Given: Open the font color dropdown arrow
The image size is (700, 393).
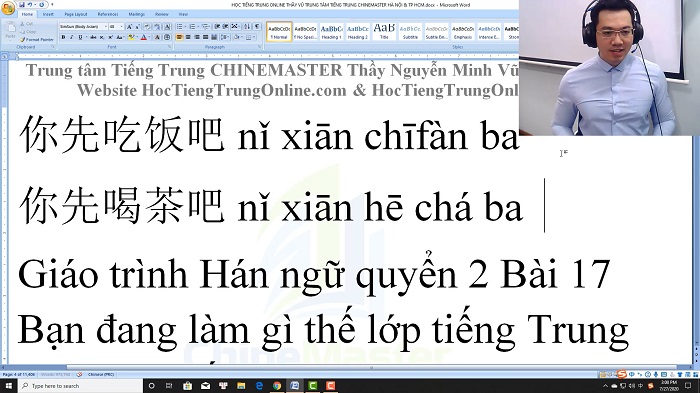Looking at the screenshot, I should click(x=149, y=37).
